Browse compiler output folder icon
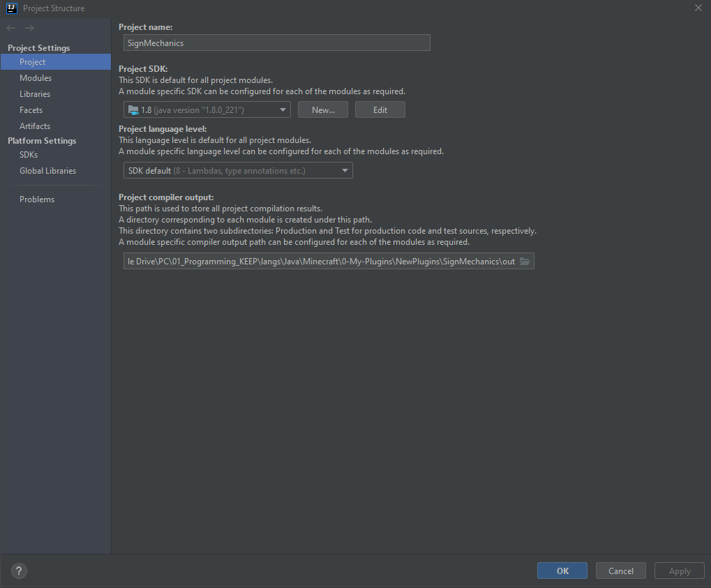This screenshot has width=711, height=588. (x=525, y=261)
